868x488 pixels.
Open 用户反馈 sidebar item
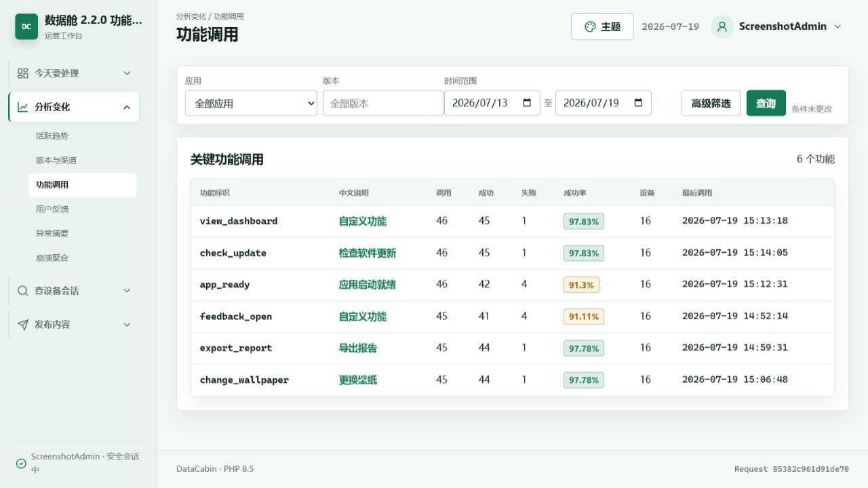pyautogui.click(x=82, y=209)
